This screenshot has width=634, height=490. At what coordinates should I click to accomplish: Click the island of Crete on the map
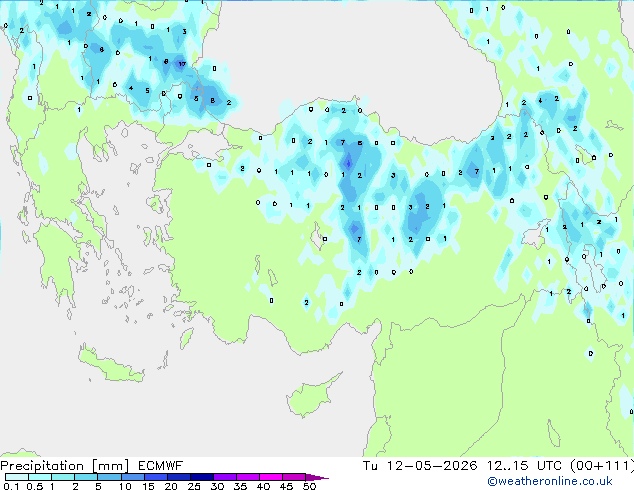click(111, 365)
